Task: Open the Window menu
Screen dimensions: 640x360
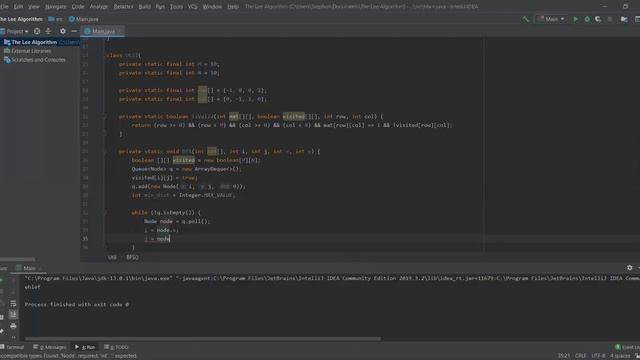Action: 212,7
